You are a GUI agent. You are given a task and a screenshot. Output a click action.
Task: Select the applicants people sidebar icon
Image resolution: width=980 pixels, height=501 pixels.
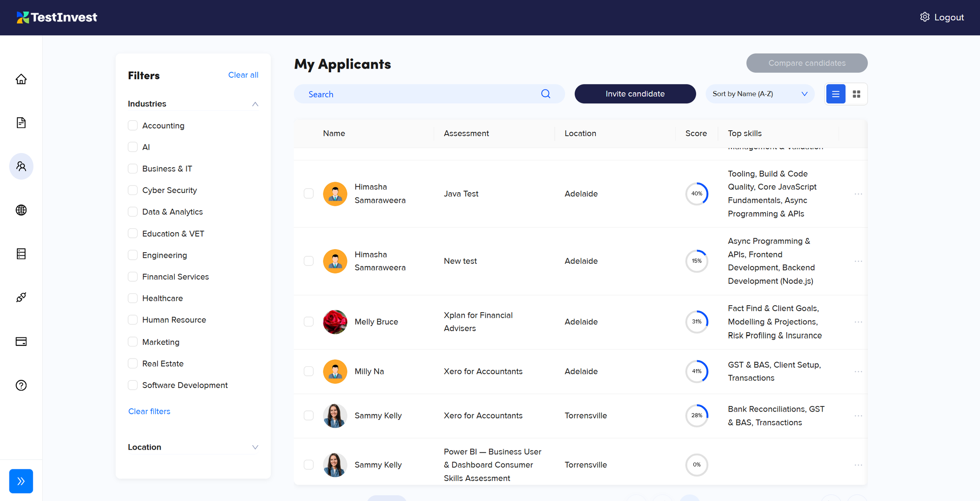(x=21, y=166)
